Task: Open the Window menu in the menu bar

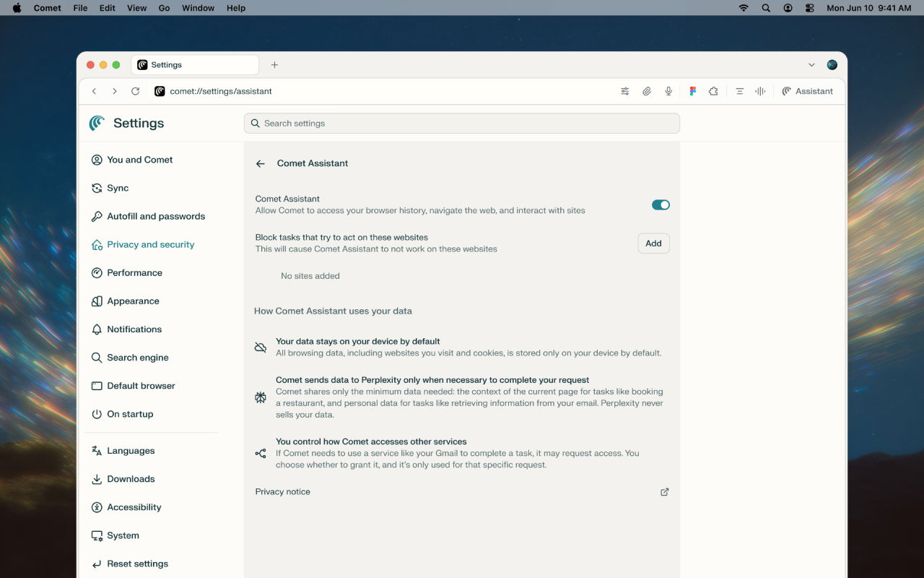Action: [x=197, y=8]
